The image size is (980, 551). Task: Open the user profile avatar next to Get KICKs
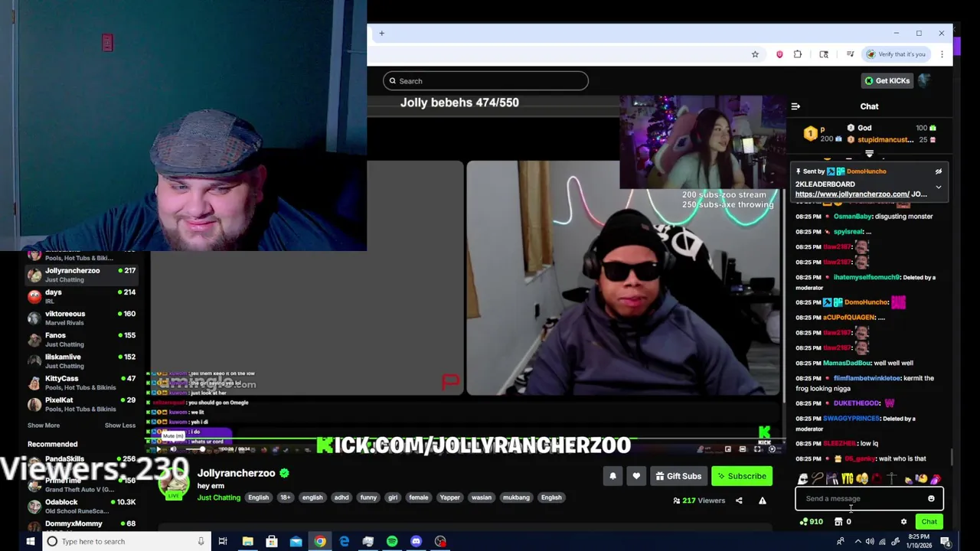pyautogui.click(x=924, y=80)
